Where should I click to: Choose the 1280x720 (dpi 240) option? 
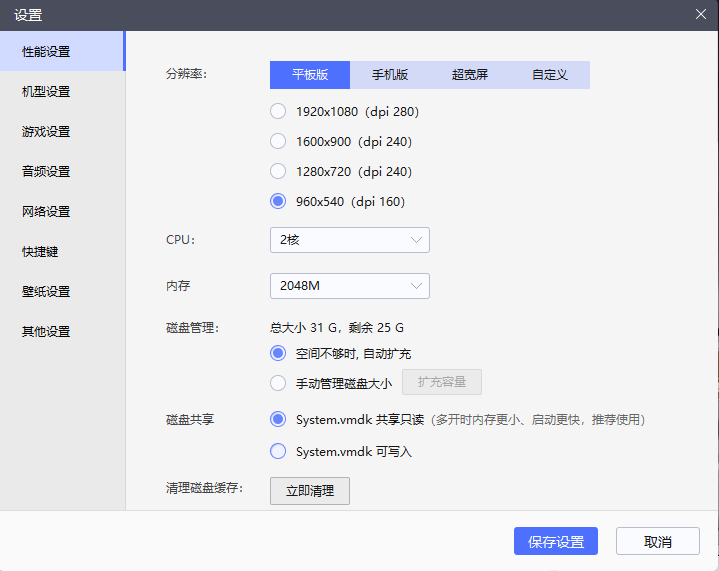278,172
